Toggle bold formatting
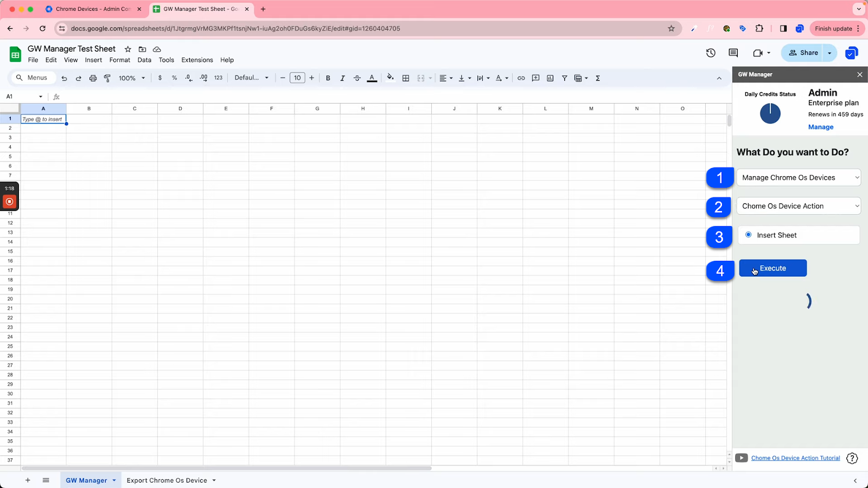This screenshot has height=488, width=868. tap(328, 78)
